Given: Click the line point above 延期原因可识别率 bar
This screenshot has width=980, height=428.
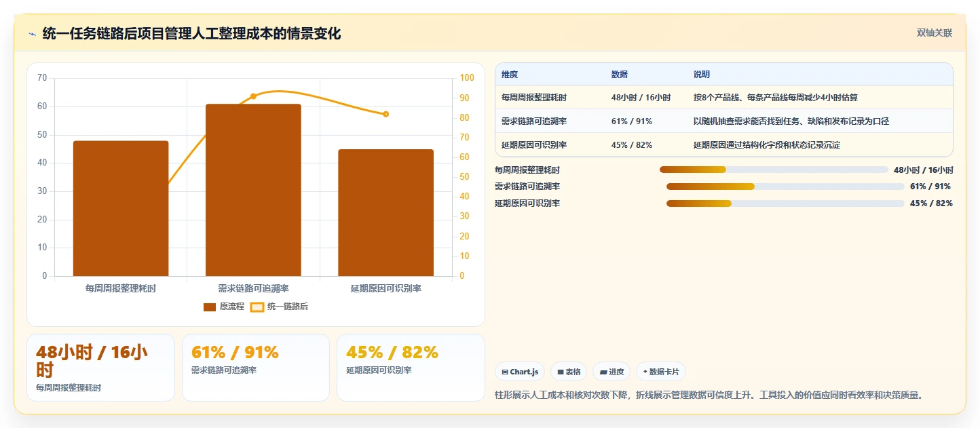Looking at the screenshot, I should (385, 114).
